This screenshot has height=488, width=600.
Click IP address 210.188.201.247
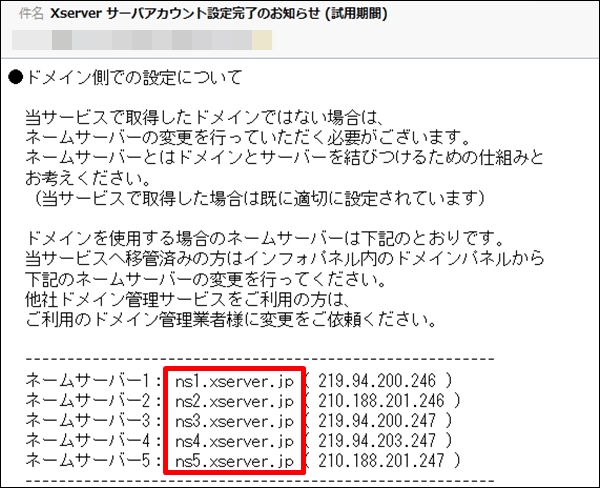(381, 460)
